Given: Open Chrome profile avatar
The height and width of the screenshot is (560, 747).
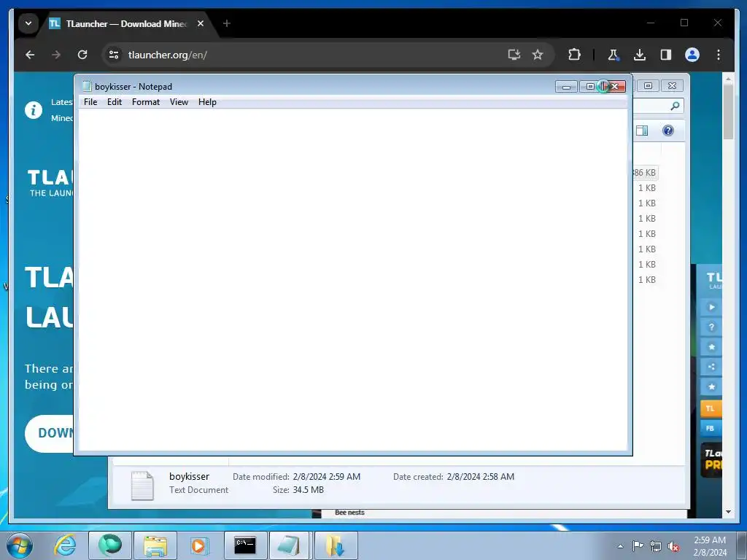Looking at the screenshot, I should 692,55.
